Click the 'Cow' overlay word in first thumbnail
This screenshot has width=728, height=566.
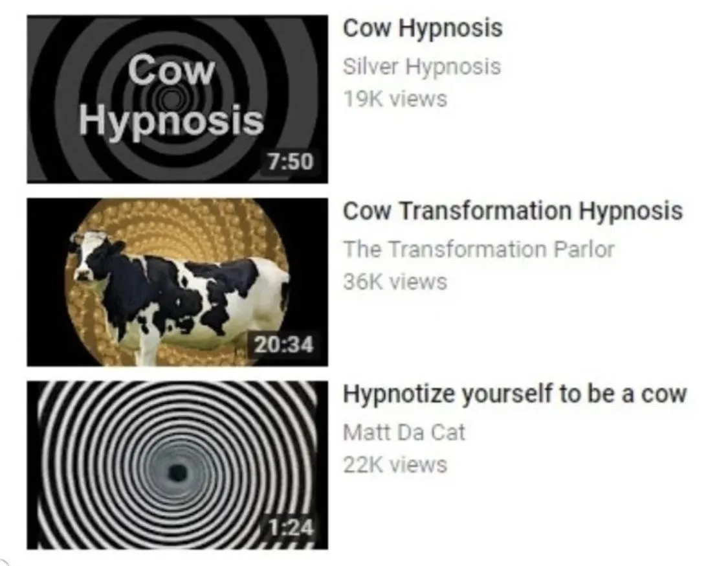click(x=171, y=70)
